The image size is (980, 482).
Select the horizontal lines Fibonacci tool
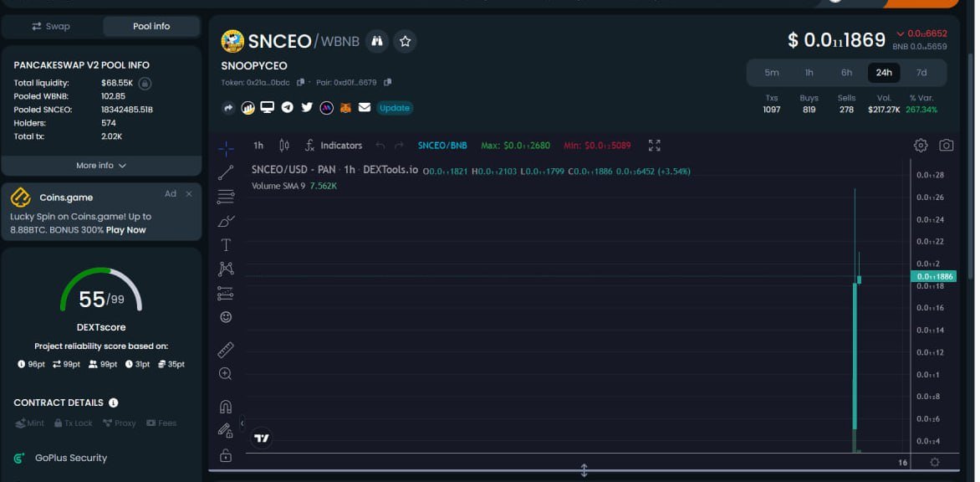[x=226, y=197]
